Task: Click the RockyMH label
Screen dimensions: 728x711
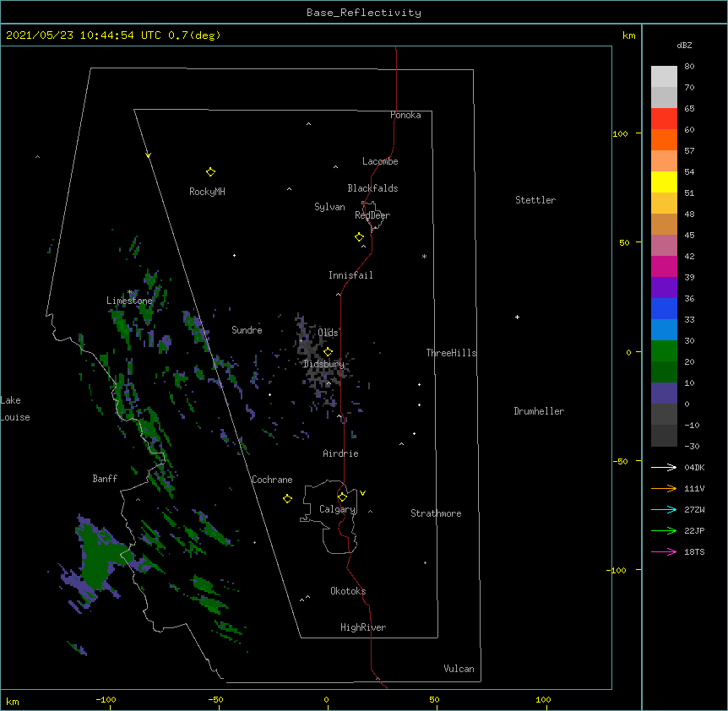Action: click(207, 192)
